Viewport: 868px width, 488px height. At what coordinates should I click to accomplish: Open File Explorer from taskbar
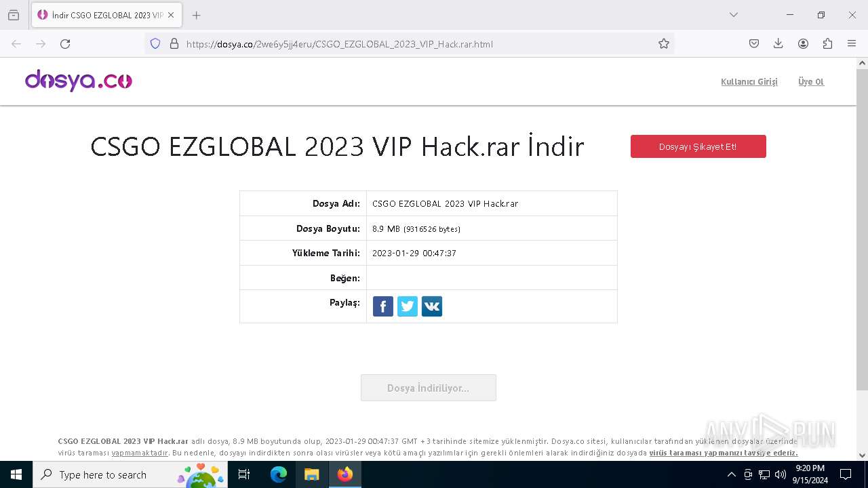point(311,474)
